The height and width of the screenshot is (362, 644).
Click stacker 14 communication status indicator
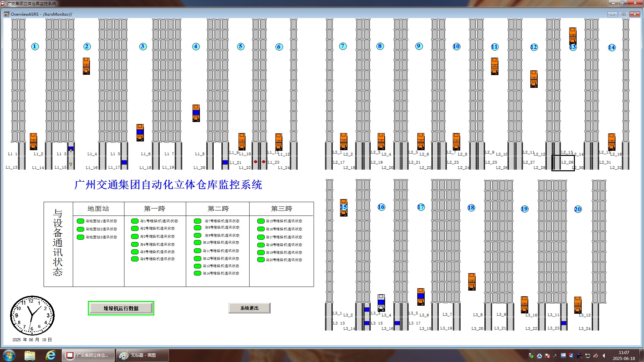198,274
